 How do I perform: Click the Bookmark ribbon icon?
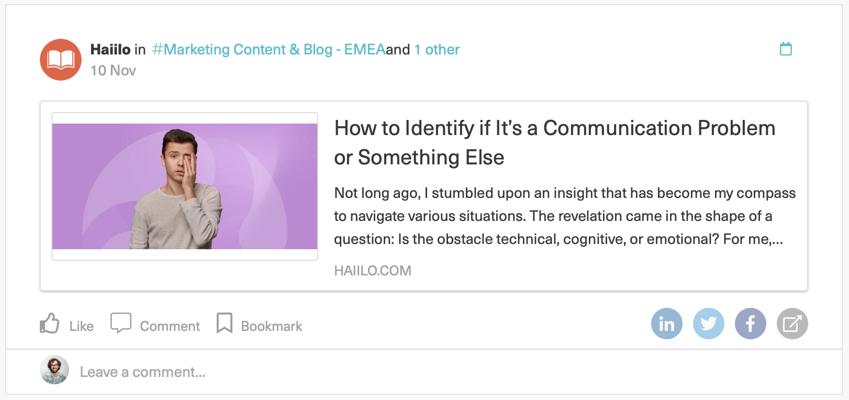[x=225, y=324]
